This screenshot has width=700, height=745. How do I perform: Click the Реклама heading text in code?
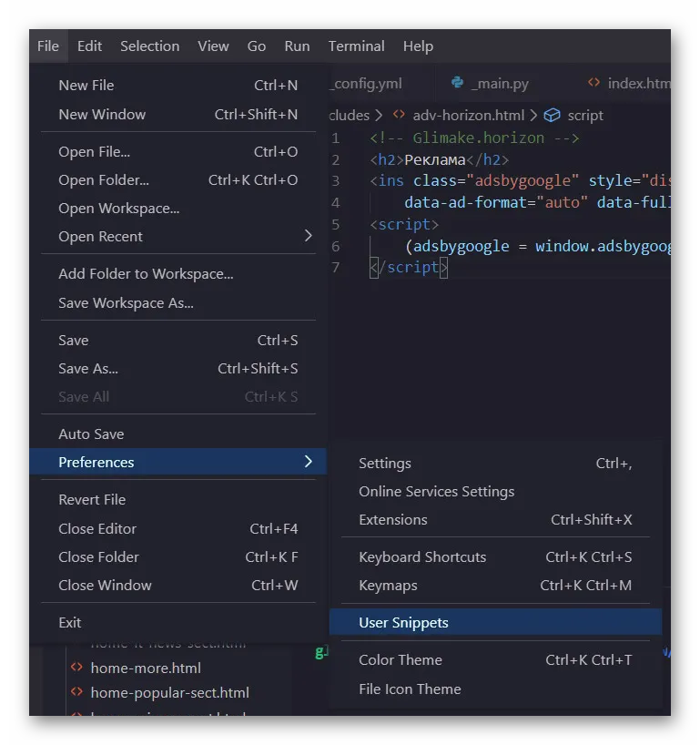pos(435,160)
